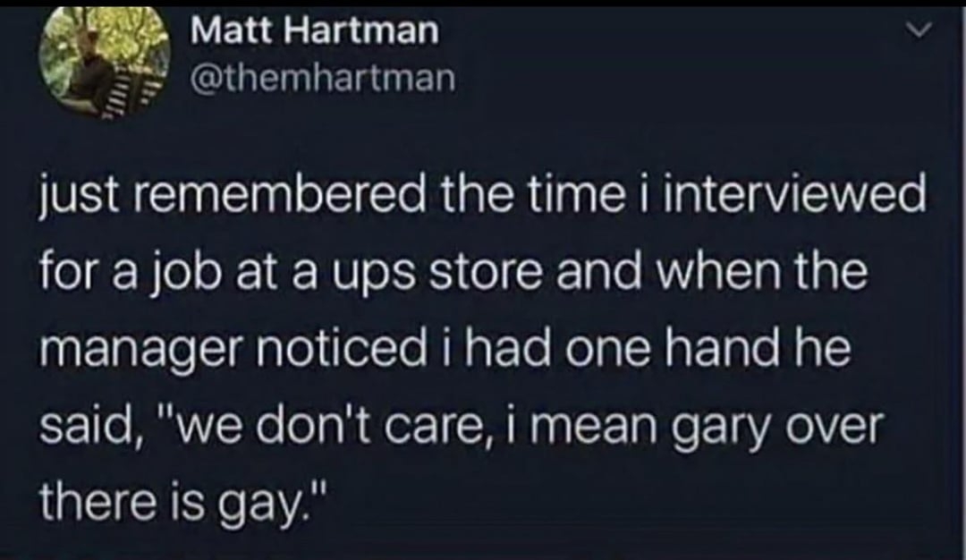Click the word "job" in the tweet
966x560 pixels.
[x=183, y=275]
